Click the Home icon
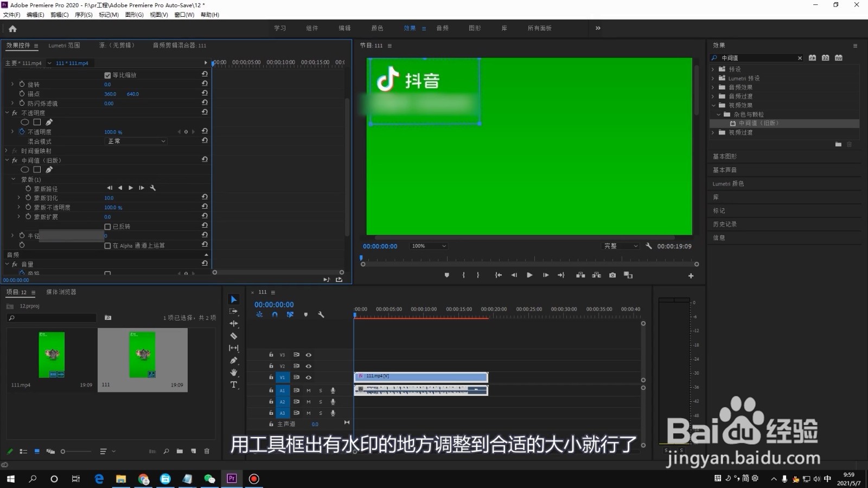 click(x=13, y=29)
